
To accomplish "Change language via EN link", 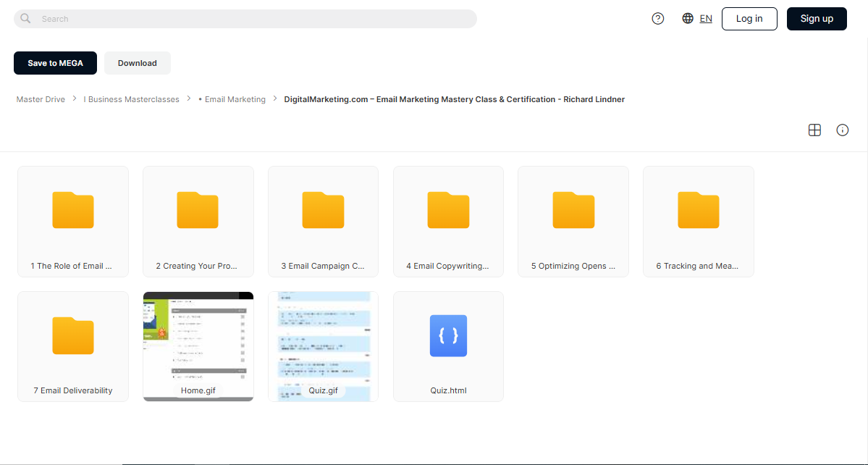I will (x=706, y=19).
